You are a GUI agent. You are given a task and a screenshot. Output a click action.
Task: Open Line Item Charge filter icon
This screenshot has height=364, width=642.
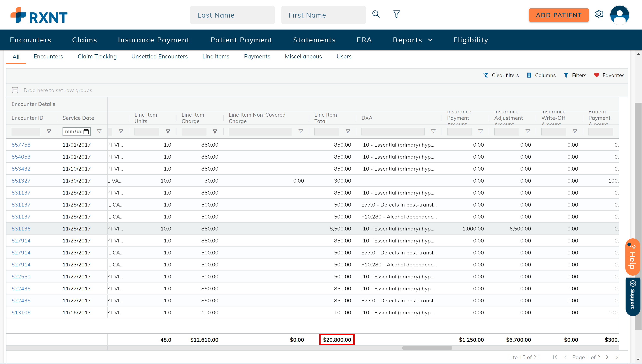click(215, 131)
